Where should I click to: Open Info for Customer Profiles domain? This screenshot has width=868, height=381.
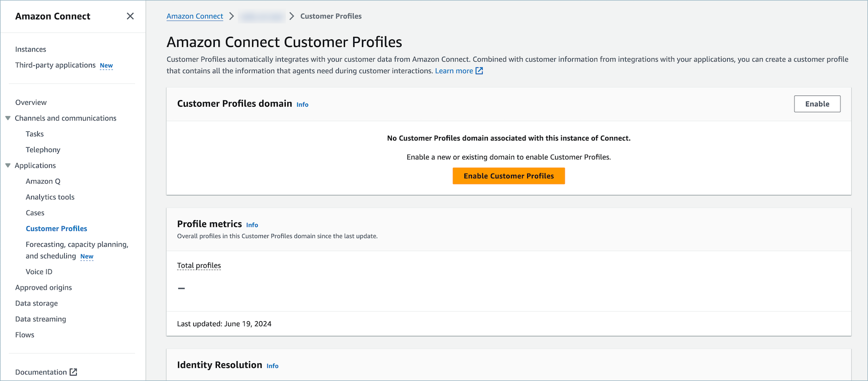[302, 105]
